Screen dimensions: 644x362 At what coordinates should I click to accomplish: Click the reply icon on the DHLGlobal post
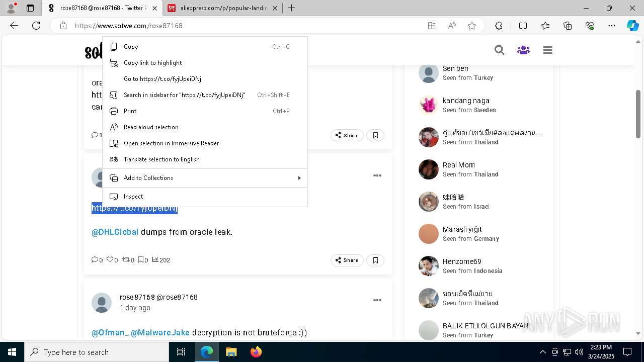tap(95, 259)
